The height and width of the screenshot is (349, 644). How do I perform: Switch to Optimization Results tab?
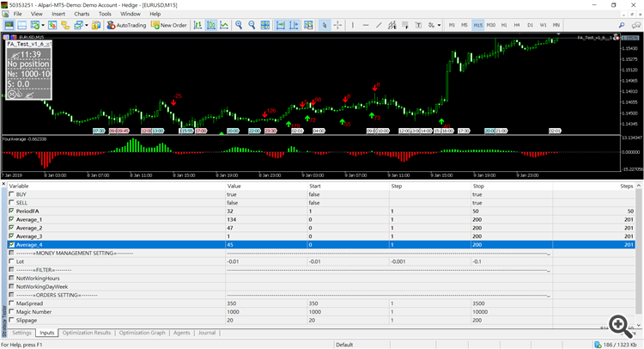(x=86, y=332)
